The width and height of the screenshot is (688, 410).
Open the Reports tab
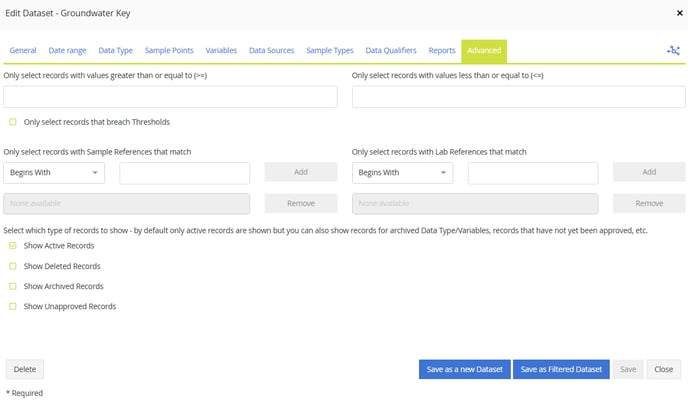point(441,50)
